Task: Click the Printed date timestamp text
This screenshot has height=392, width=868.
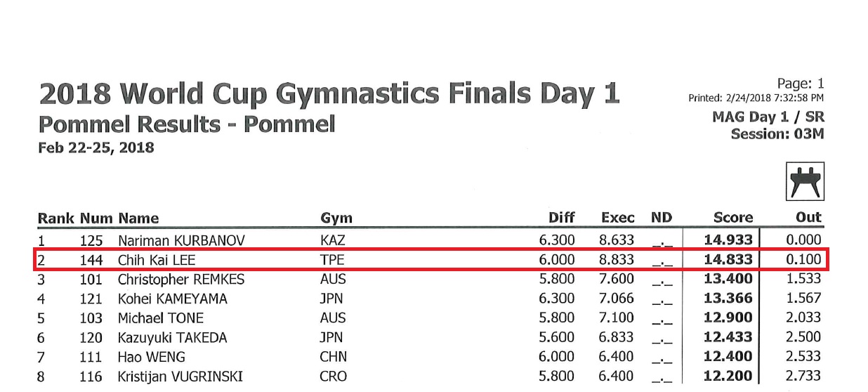Action: 756,98
